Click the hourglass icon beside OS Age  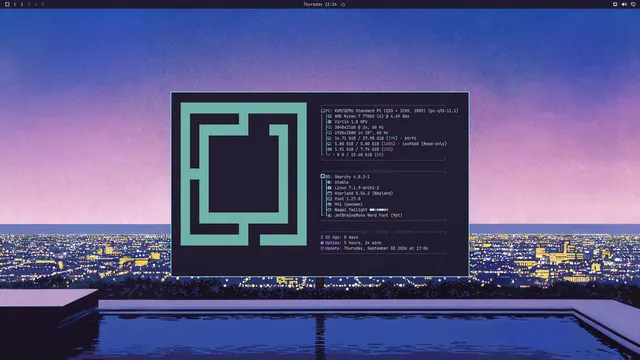(x=322, y=237)
